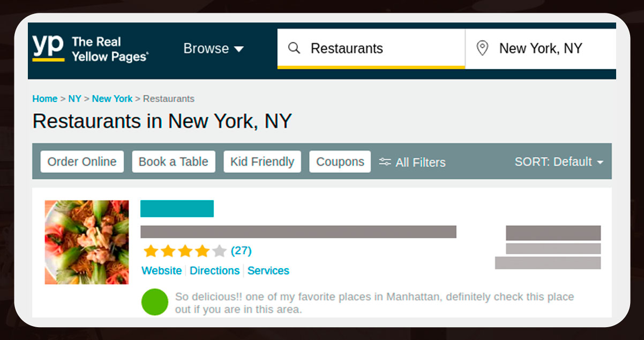Click the star rating of the listing

click(x=185, y=251)
